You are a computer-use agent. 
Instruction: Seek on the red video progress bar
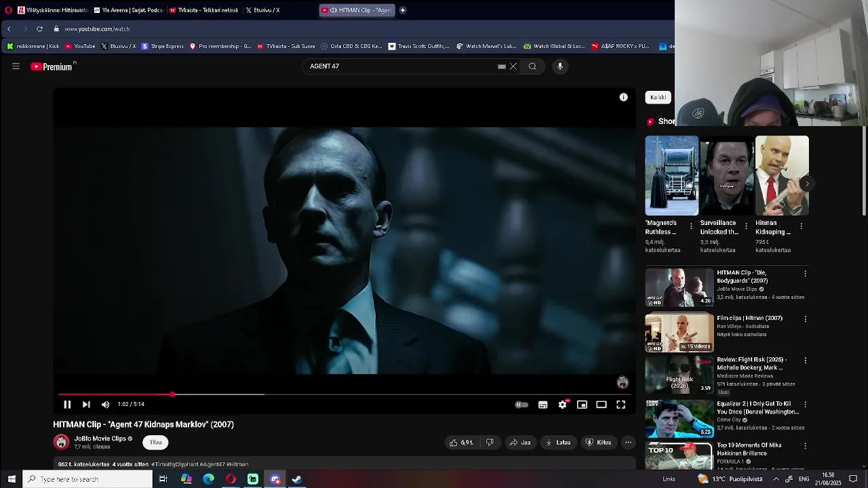[344, 394]
